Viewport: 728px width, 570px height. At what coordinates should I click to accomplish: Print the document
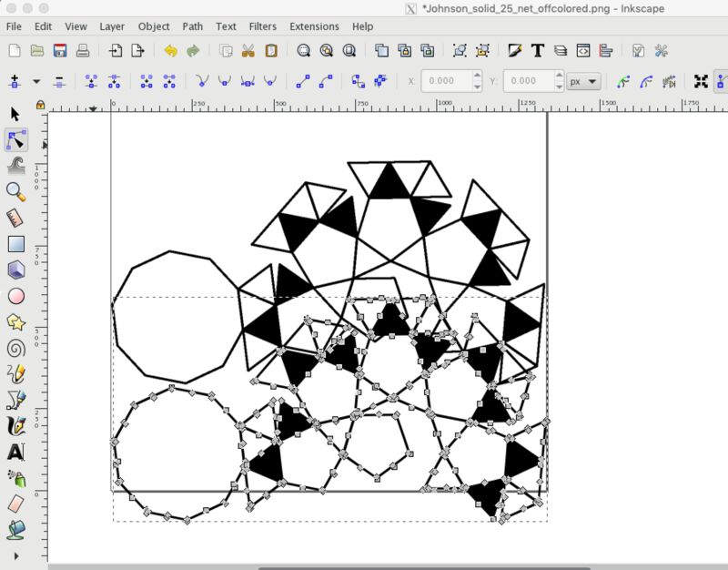(83, 51)
